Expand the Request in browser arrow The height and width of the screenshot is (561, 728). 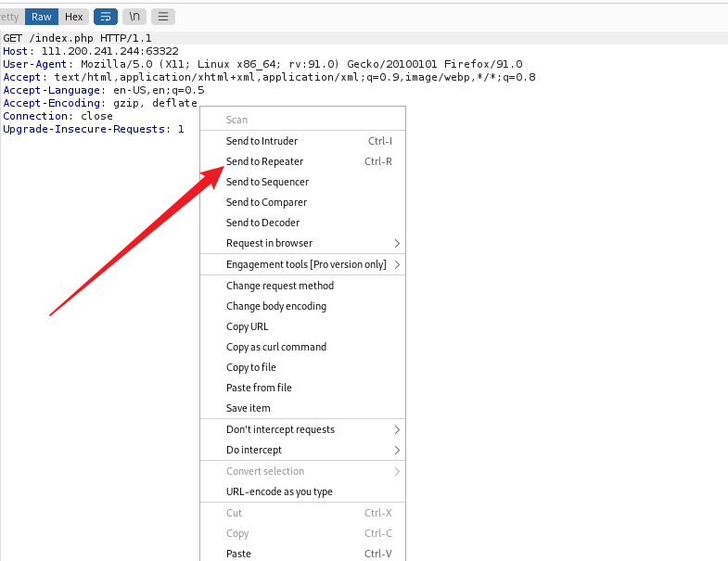(397, 243)
